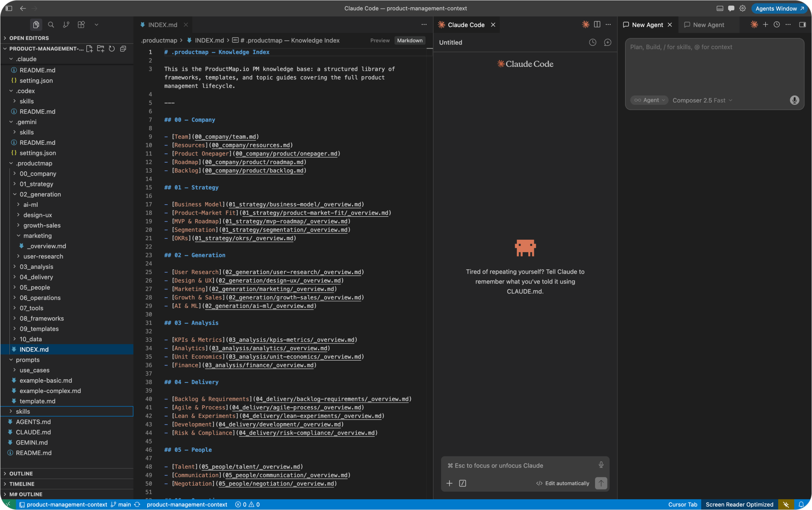
Task: Start a new Claude Code conversation
Action: (608, 42)
